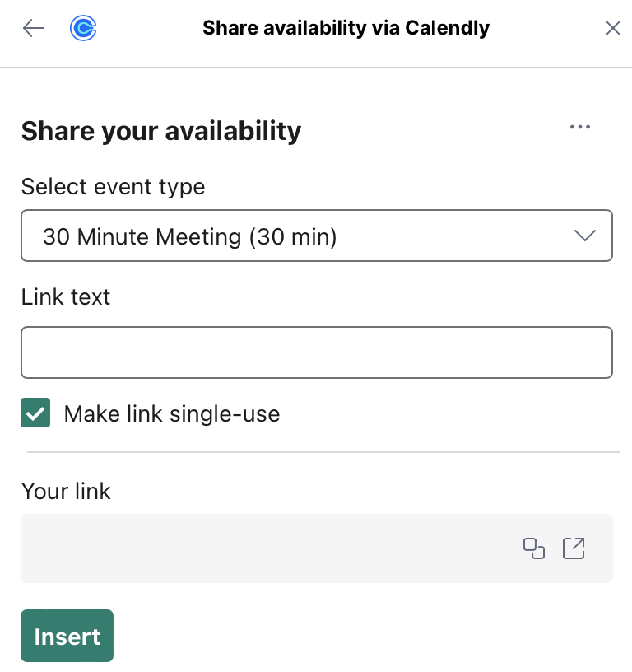Select the gray Your link field
This screenshot has width=632, height=672.
pyautogui.click(x=317, y=548)
